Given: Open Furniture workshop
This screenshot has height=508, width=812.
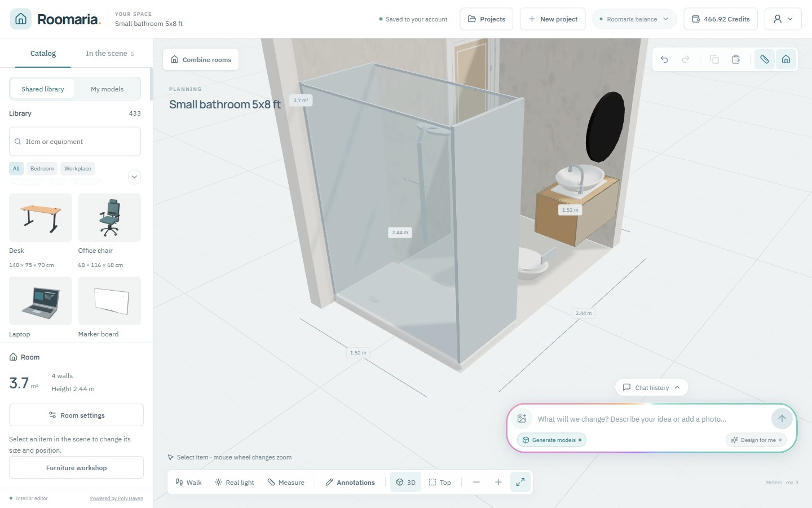Looking at the screenshot, I should click(76, 467).
